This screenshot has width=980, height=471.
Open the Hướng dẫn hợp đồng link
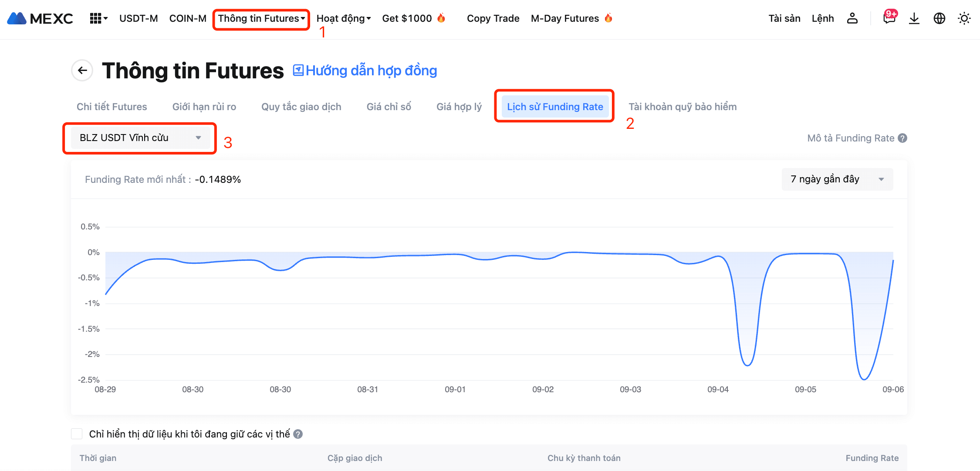coord(365,71)
